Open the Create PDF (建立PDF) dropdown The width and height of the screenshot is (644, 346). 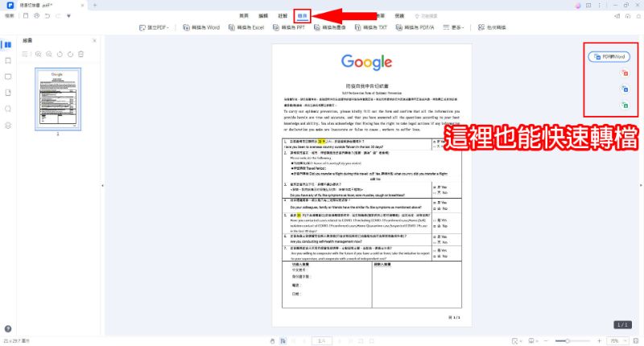click(x=154, y=27)
